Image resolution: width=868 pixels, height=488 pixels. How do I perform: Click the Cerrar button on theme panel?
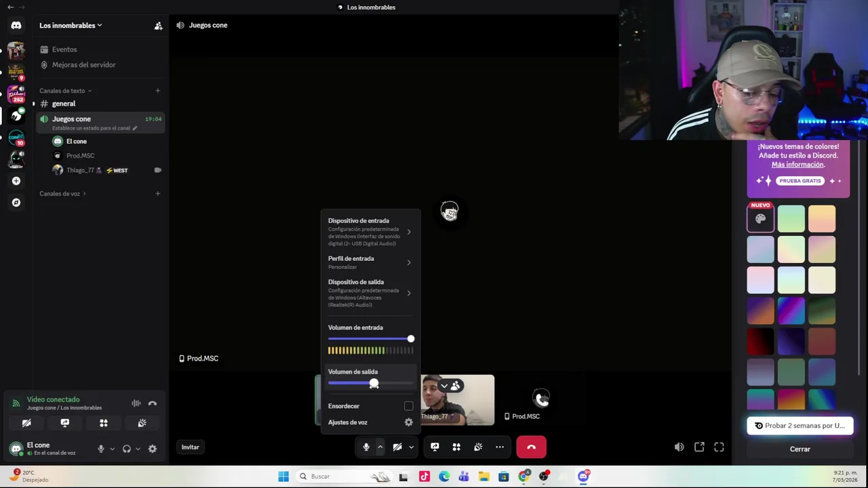[x=800, y=449]
